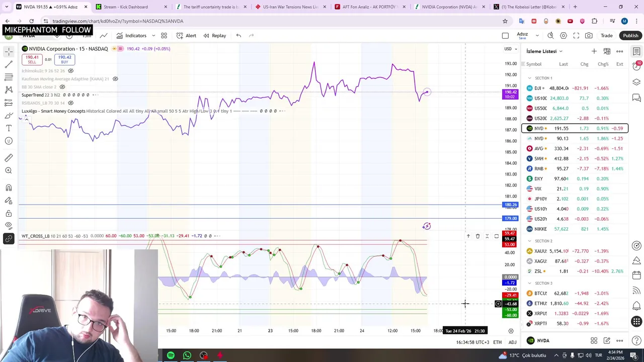Viewport: 644px width, 362px height.
Task: Add a symbol to the watchlist
Action: coord(594,51)
